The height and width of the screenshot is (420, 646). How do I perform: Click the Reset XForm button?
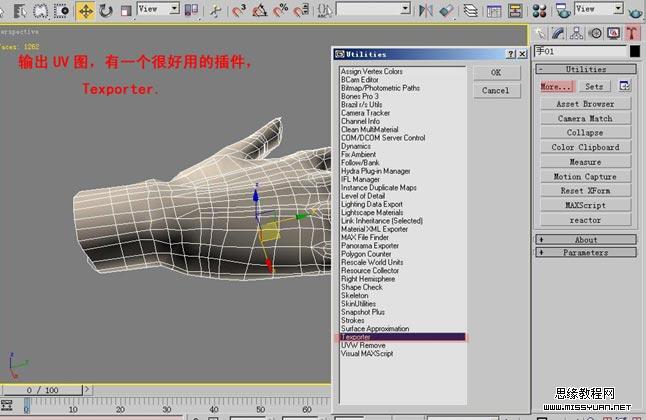585,191
